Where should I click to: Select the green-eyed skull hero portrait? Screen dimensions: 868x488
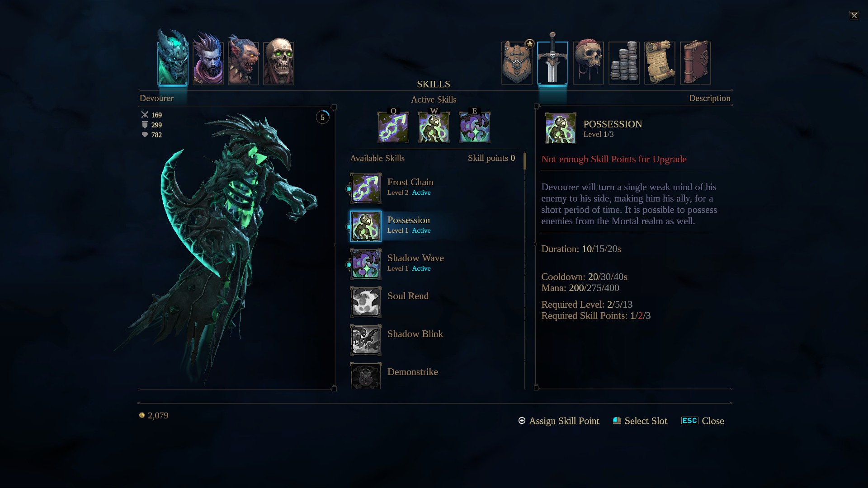[278, 61]
